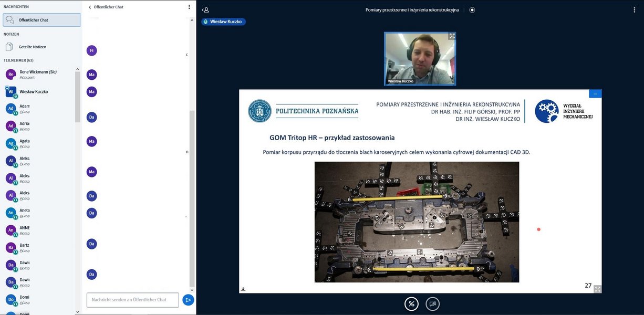Download the presentation via download icon

243,289
